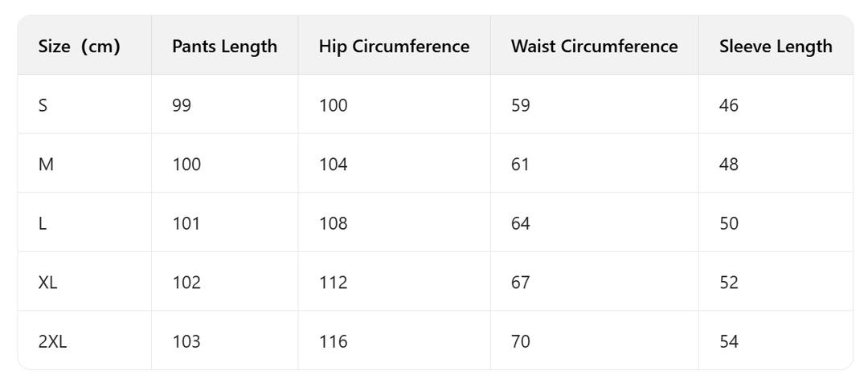Click the Waist Circumference column header
Viewport: 868px width, 379px height.
594,47
